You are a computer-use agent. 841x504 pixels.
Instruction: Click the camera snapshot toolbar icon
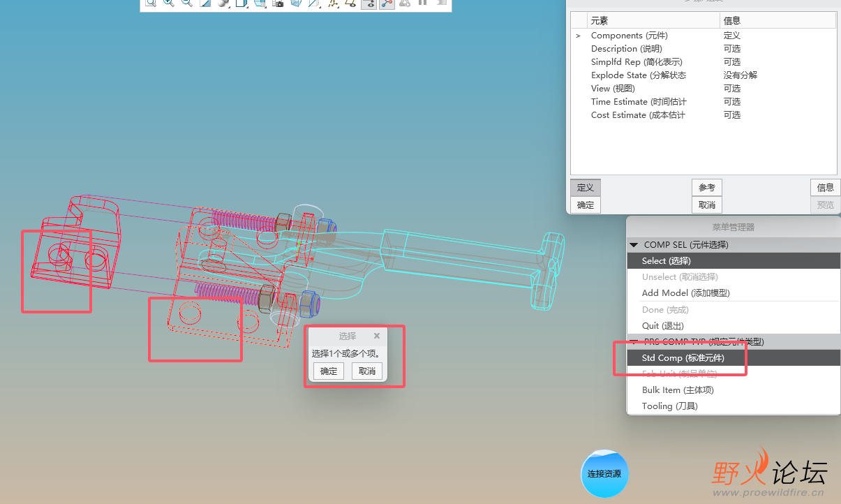[x=278, y=3]
